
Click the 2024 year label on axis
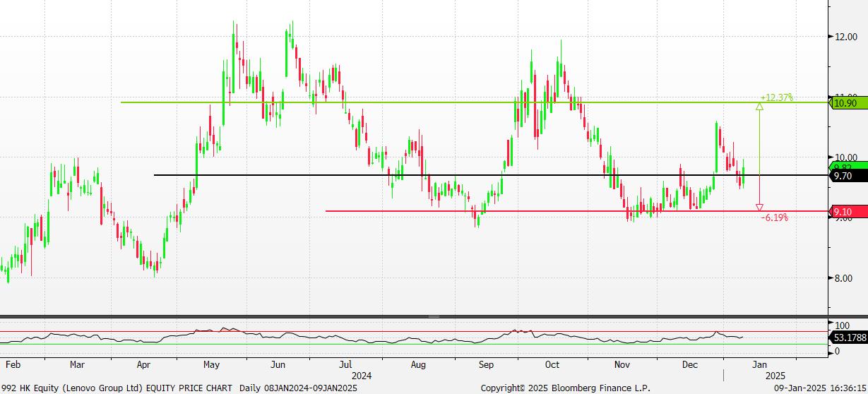361,376
